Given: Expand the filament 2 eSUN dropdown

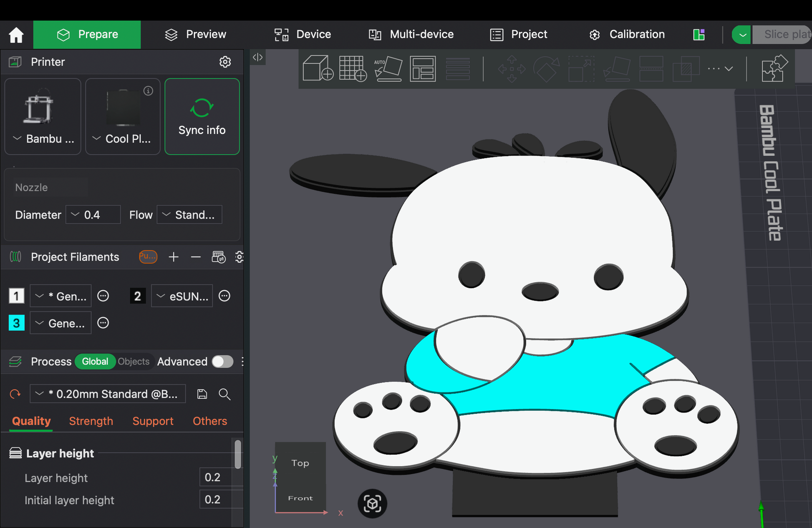Looking at the screenshot, I should pyautogui.click(x=182, y=296).
